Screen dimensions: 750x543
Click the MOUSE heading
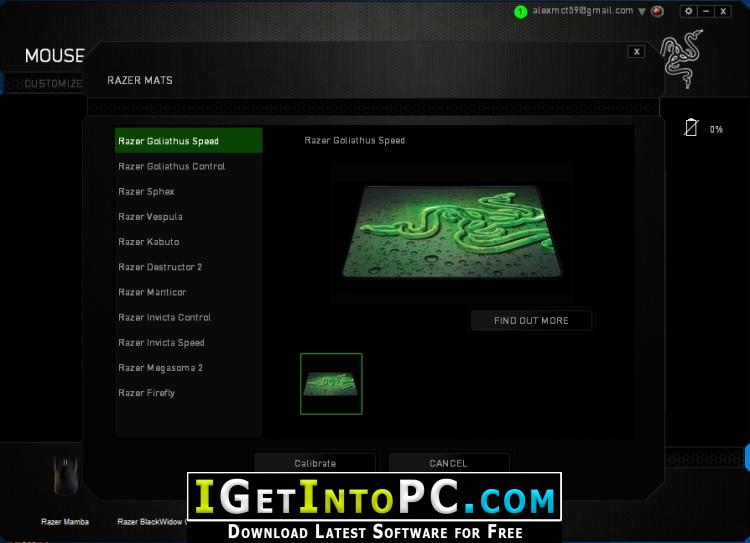(x=55, y=55)
